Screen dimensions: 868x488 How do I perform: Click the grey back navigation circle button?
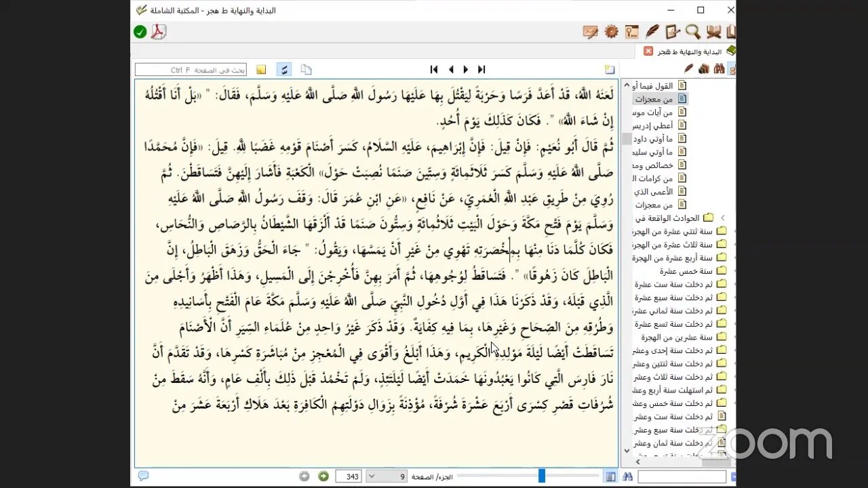(x=304, y=476)
